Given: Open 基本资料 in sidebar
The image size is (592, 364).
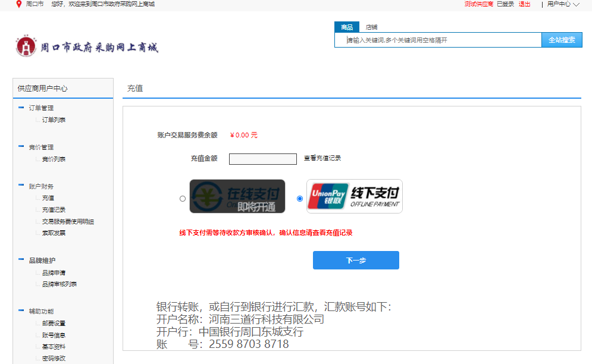Looking at the screenshot, I should pos(54,347).
